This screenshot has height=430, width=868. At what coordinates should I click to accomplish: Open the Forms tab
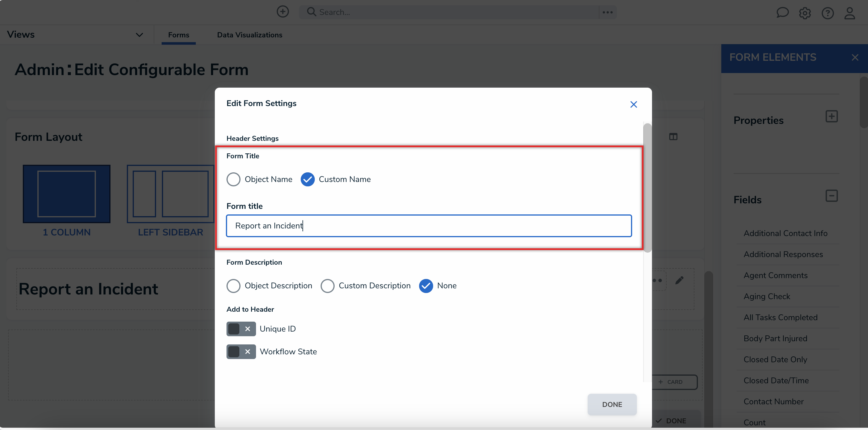point(178,35)
